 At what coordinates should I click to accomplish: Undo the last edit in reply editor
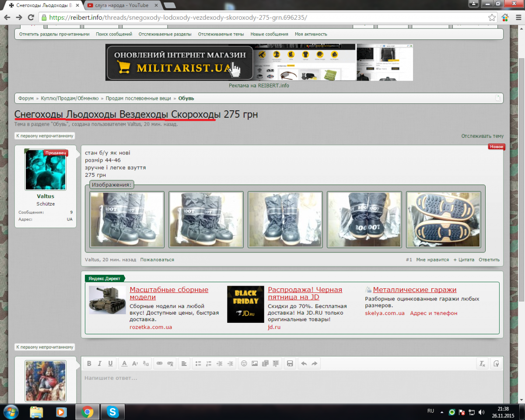tap(304, 364)
